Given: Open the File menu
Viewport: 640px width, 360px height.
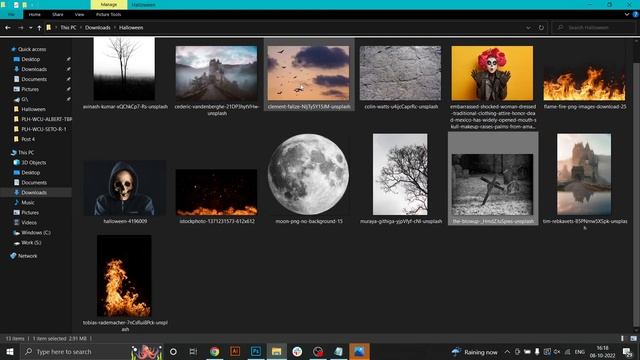Looking at the screenshot, I should (x=11, y=14).
